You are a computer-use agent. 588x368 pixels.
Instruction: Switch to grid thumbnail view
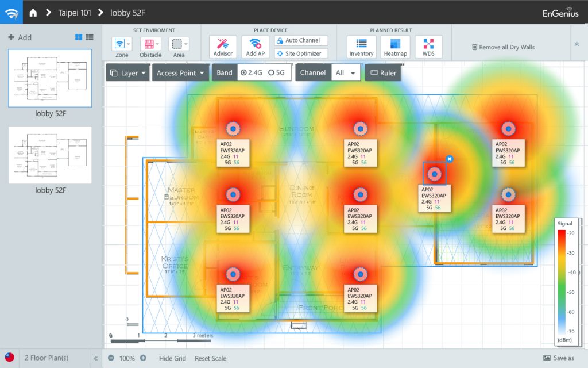tap(79, 37)
